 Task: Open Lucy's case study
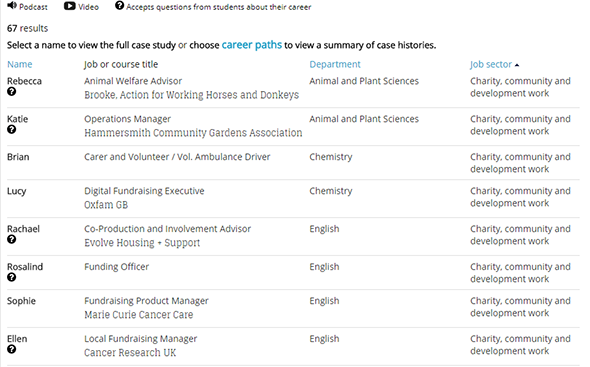coord(17,191)
